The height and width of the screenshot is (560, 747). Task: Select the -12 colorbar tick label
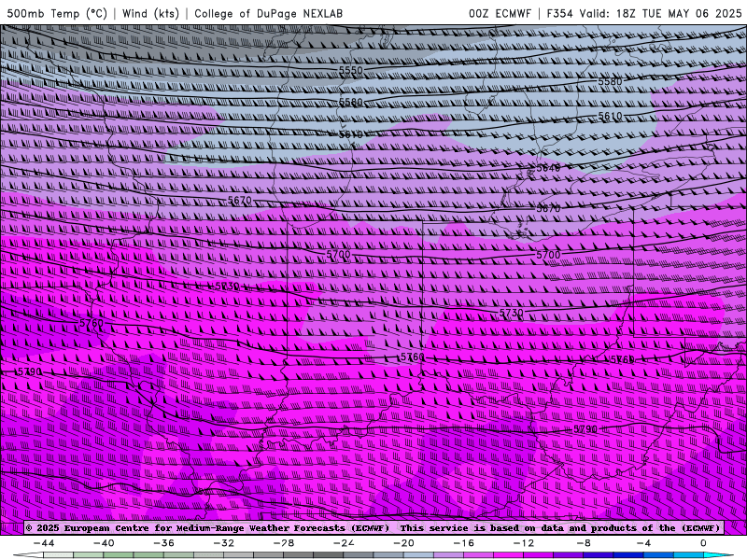click(524, 543)
